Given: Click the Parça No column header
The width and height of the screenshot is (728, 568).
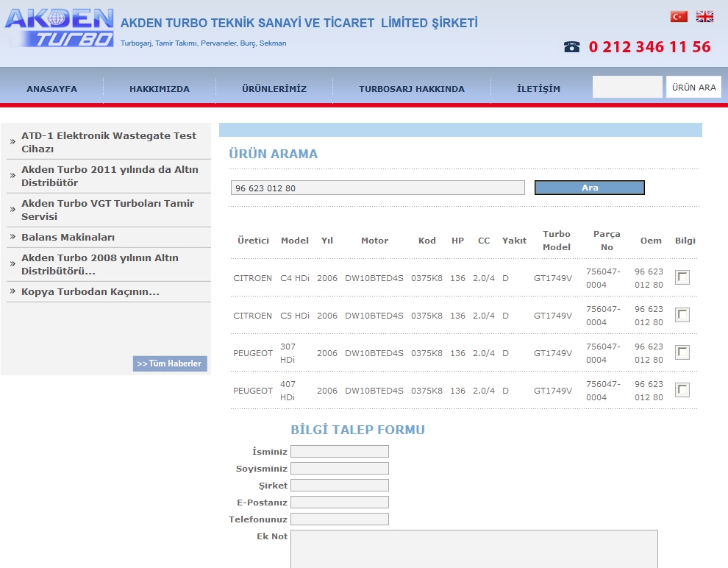Looking at the screenshot, I should tap(607, 241).
